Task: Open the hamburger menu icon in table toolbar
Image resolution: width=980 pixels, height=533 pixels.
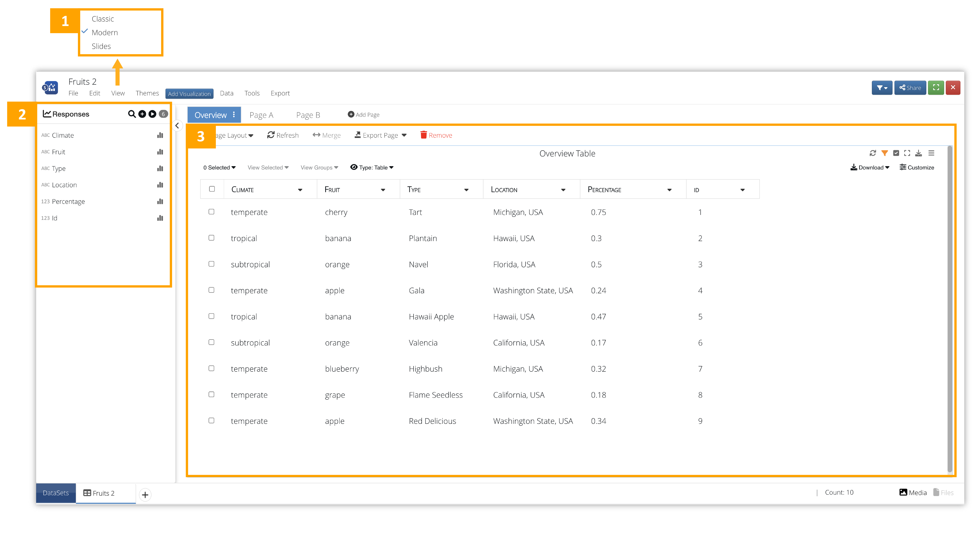Action: click(x=931, y=153)
